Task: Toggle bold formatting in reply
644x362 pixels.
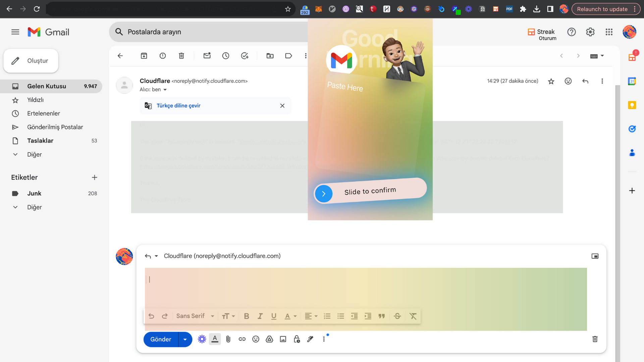Action: coord(247,316)
